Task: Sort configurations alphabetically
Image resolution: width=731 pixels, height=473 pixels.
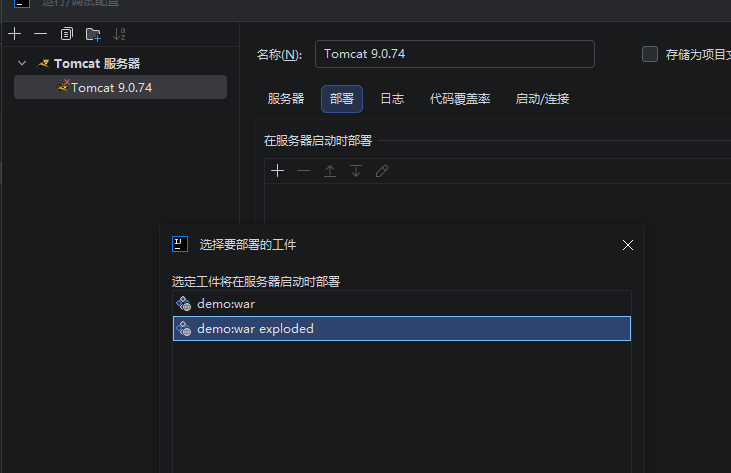Action: coord(119,34)
